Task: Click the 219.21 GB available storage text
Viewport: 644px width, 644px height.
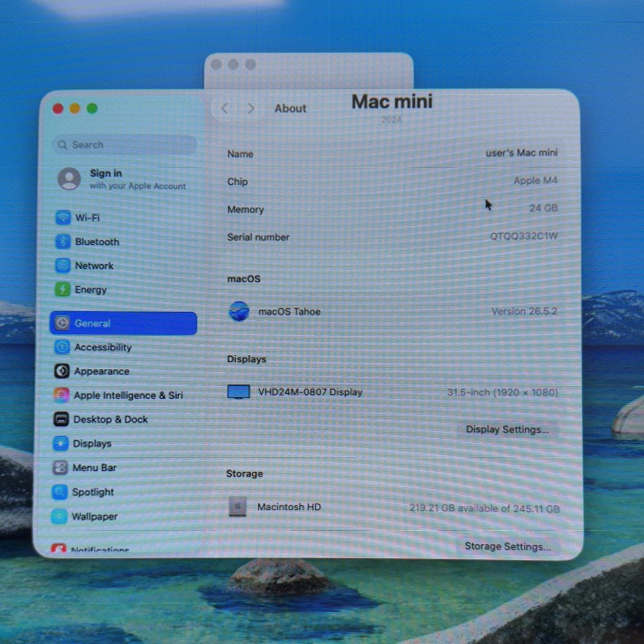Action: pyautogui.click(x=485, y=508)
